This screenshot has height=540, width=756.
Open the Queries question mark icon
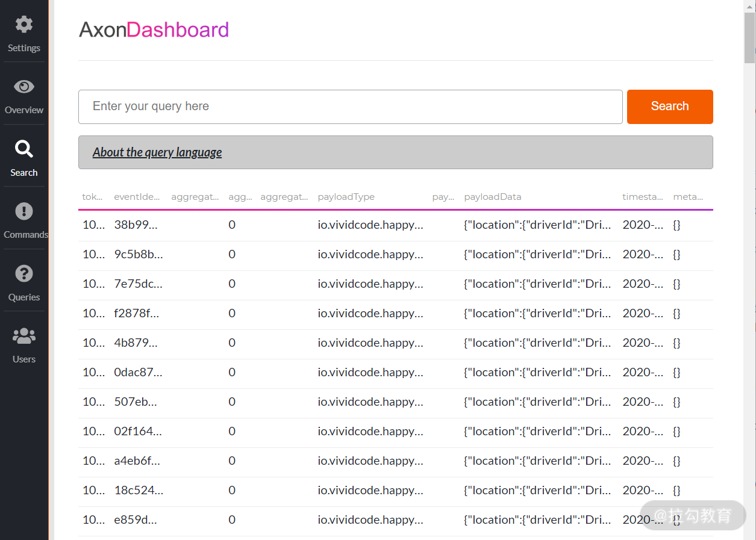click(x=24, y=273)
